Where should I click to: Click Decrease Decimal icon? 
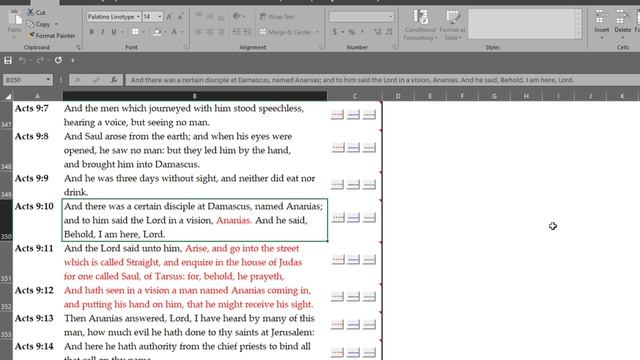[x=389, y=32]
